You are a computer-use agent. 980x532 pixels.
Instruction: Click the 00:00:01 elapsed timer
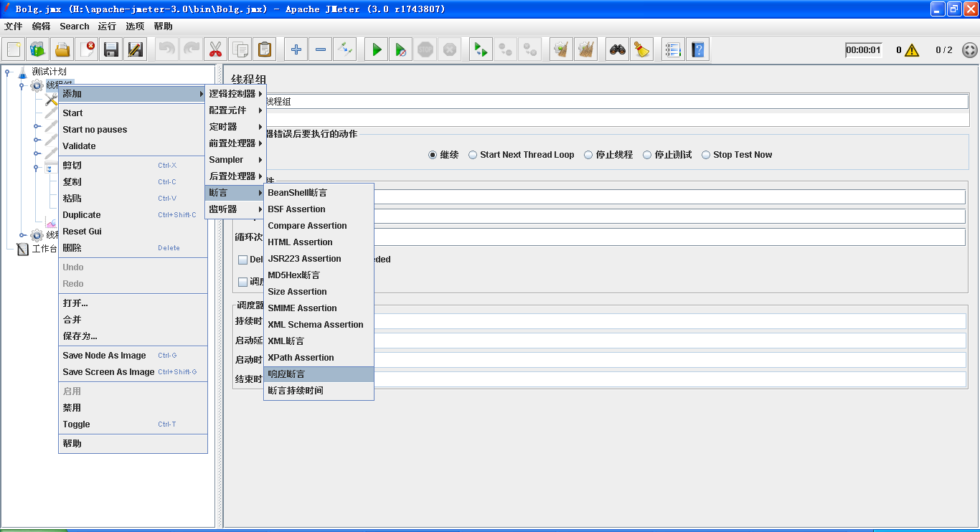pyautogui.click(x=863, y=50)
